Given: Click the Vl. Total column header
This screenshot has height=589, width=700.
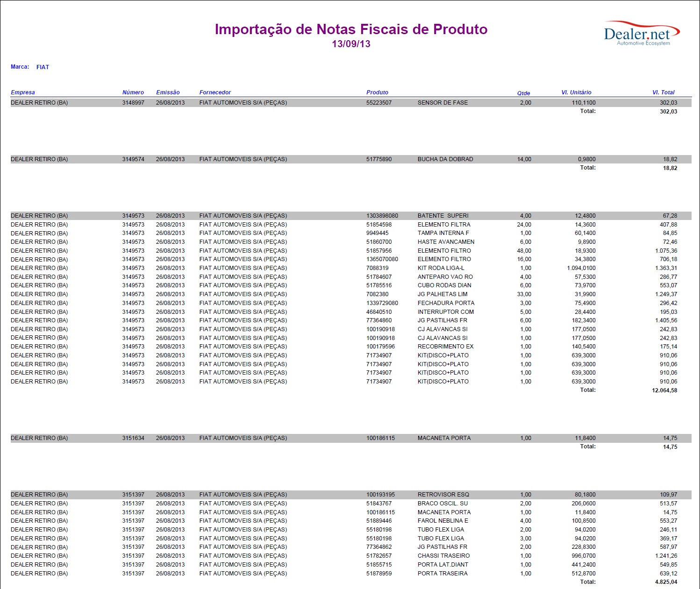Looking at the screenshot, I should point(664,92).
